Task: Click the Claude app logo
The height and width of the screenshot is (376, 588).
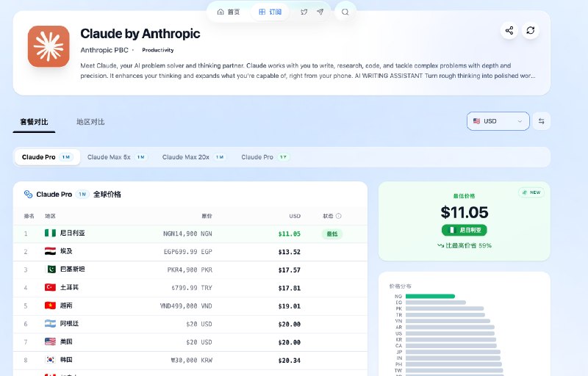Action: [x=49, y=46]
